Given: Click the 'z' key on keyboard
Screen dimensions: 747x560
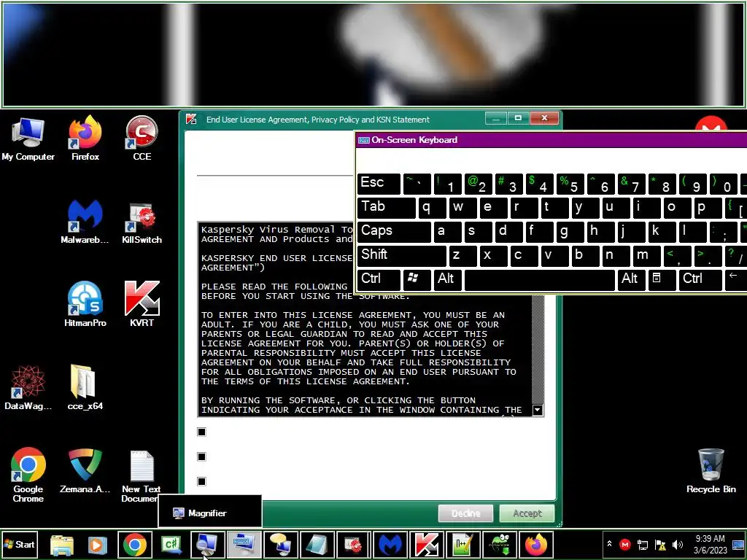Looking at the screenshot, I should [x=462, y=256].
